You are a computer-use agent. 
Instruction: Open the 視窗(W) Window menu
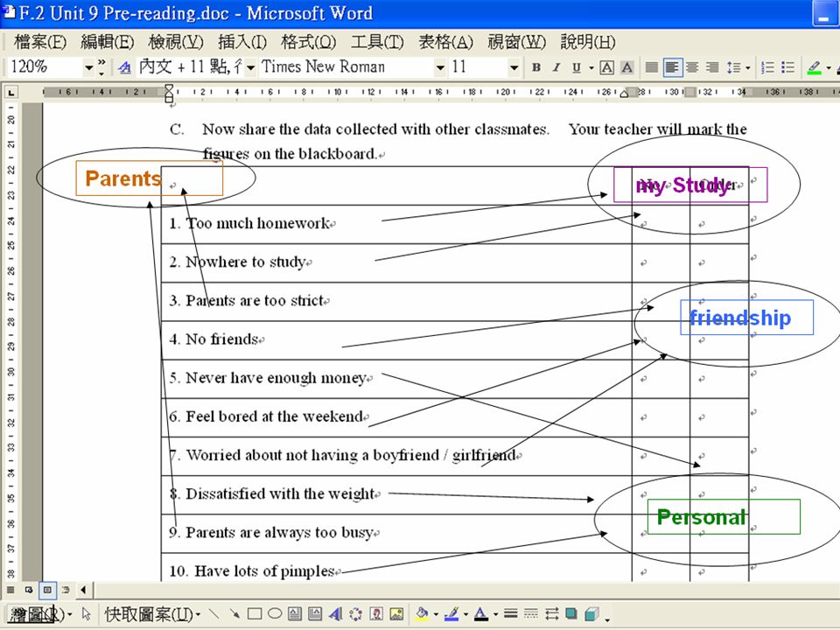tap(516, 42)
